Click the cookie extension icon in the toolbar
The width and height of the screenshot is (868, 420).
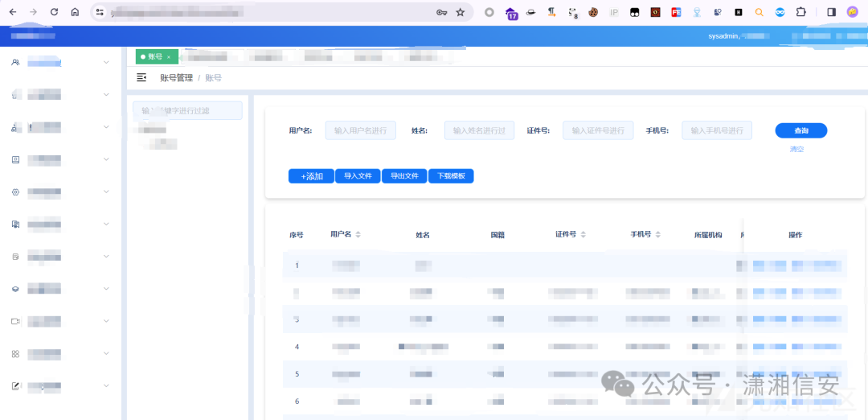(x=593, y=12)
